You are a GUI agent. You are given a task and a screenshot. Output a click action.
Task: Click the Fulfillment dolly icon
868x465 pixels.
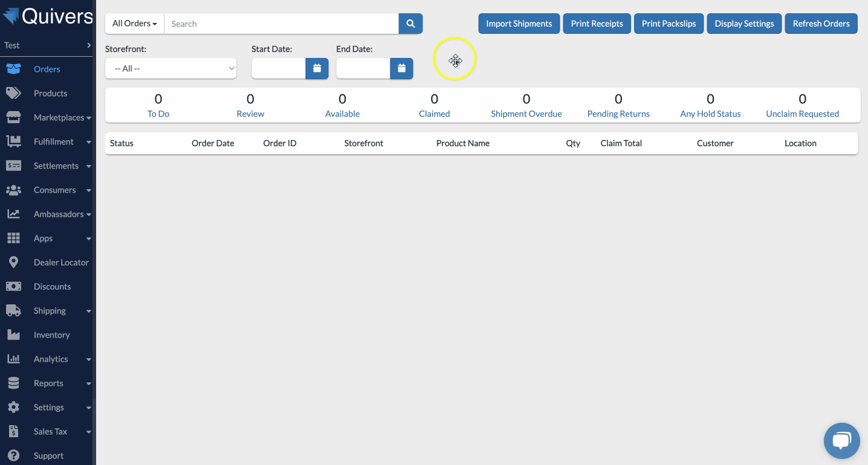click(13, 141)
